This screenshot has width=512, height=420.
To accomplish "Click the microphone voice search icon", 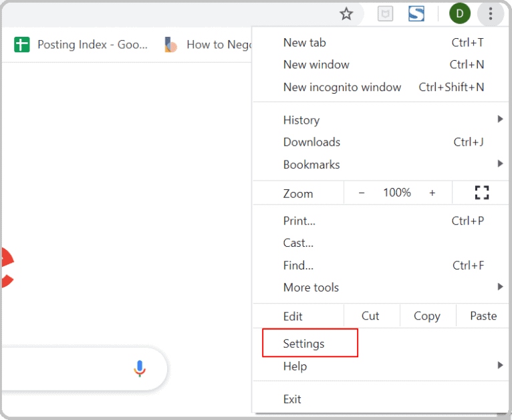I will [x=140, y=369].
